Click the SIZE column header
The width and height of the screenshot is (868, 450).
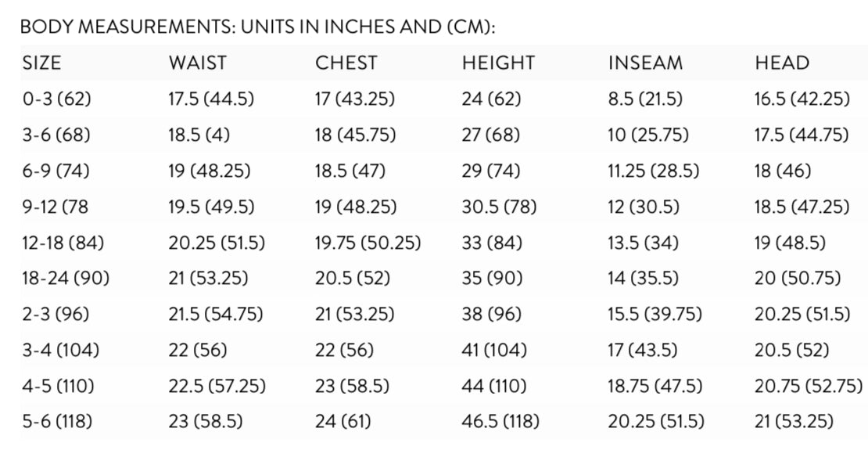41,63
